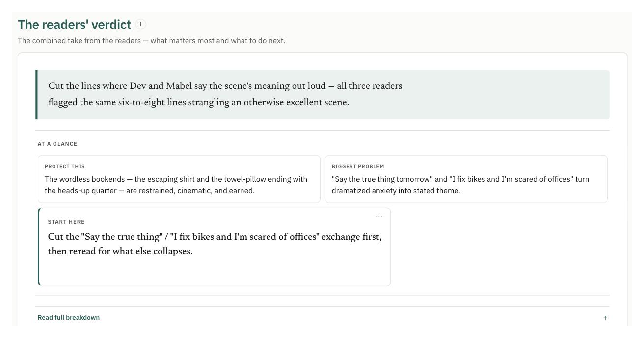Screen dimensions: 644x338
Task: Click the "then reread for what else collapses" line
Action: [x=120, y=251]
